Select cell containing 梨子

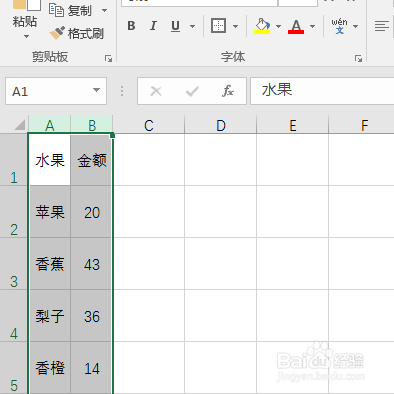click(50, 316)
